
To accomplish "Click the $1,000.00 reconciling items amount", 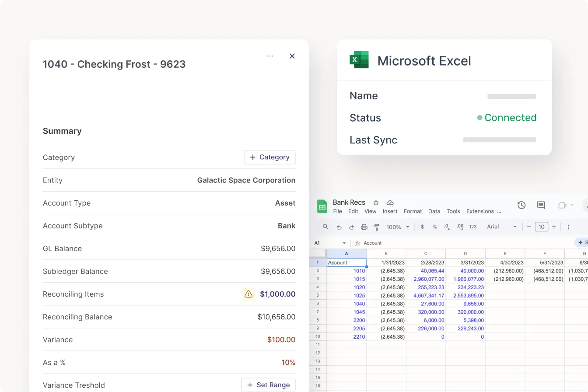I will (278, 294).
